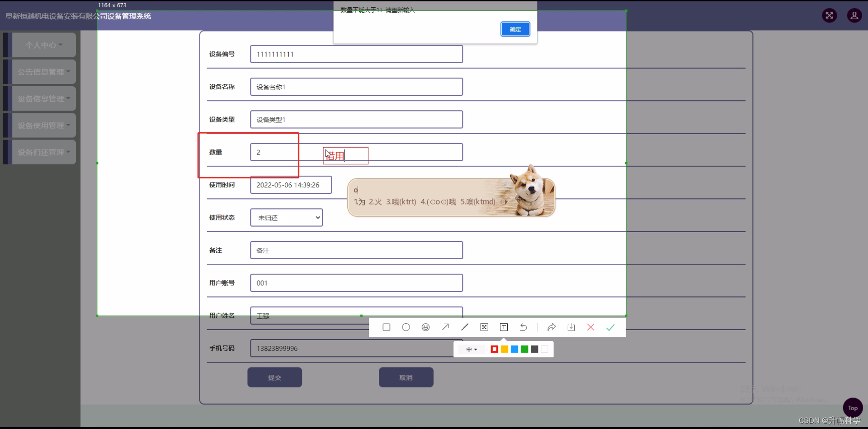Click the 设备编号 input field

[x=357, y=54]
